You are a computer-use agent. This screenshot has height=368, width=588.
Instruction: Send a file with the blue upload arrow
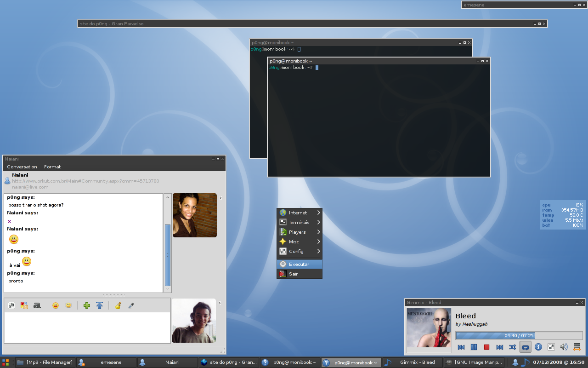click(99, 305)
